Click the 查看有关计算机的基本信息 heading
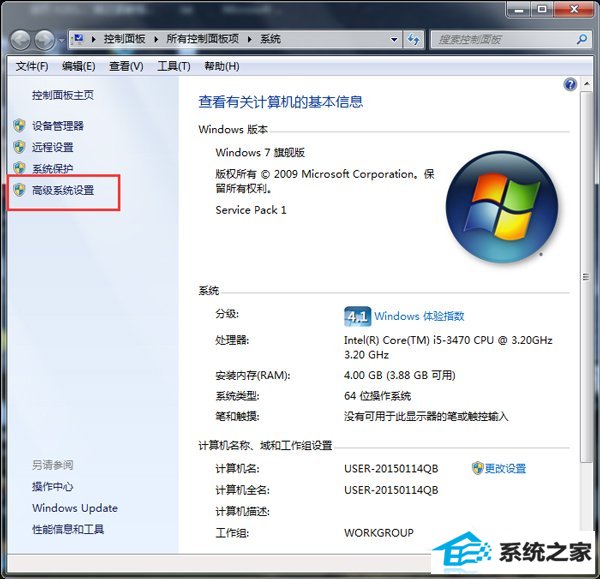Viewport: 600px width, 579px height. pos(280,102)
